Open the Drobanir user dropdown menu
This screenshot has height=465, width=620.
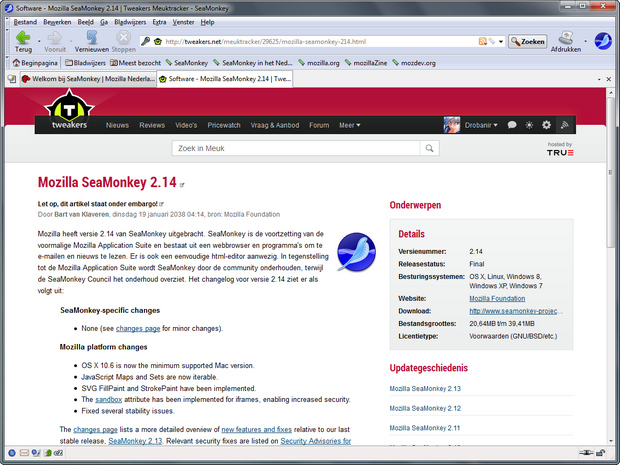pos(481,125)
